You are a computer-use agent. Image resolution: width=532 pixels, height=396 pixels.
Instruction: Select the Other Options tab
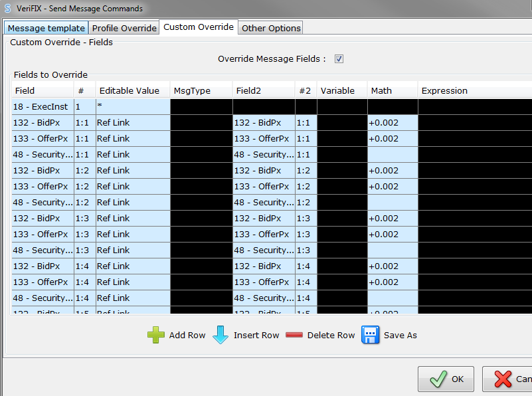[x=270, y=28]
